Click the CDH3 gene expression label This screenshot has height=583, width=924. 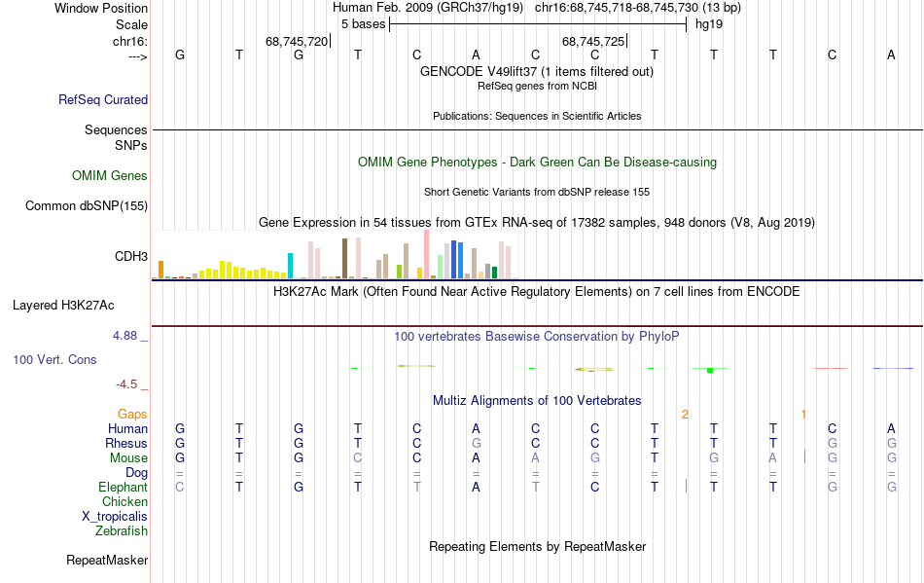pos(131,256)
